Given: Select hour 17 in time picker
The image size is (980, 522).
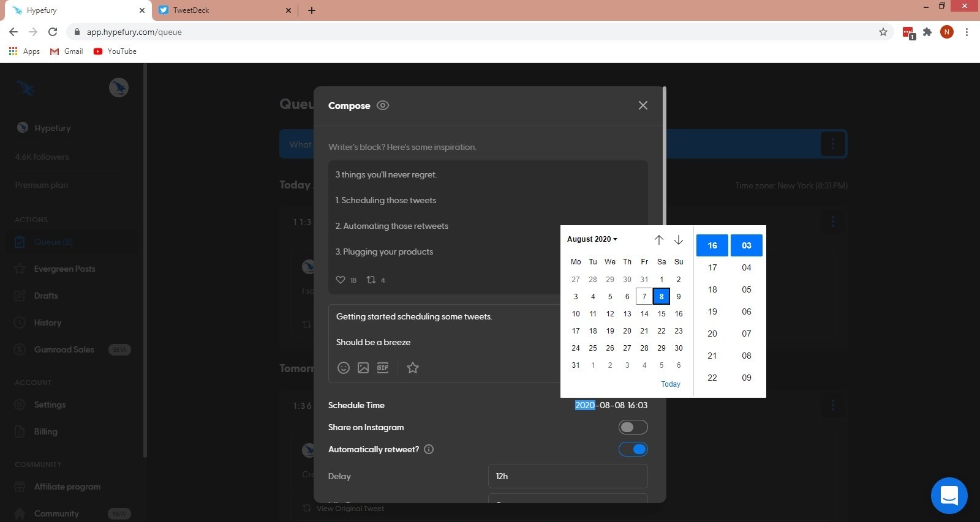Looking at the screenshot, I should [x=712, y=267].
